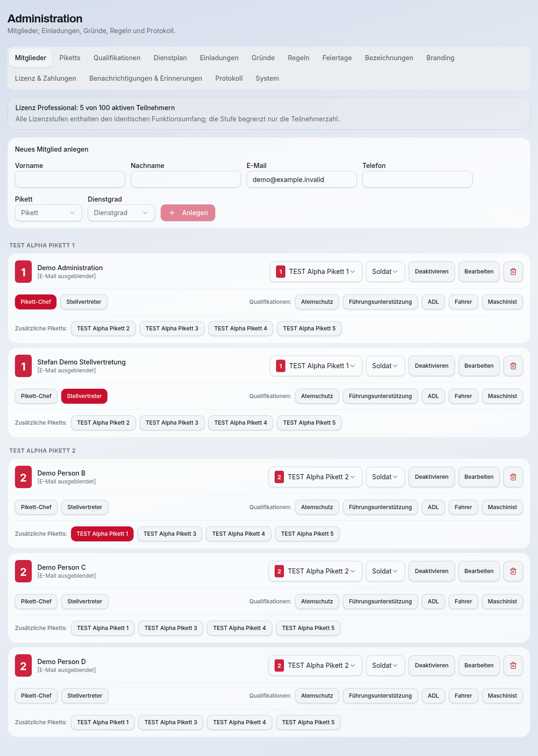Click Demo Person B's red number 2 badge
This screenshot has height=756, width=538.
click(x=23, y=477)
